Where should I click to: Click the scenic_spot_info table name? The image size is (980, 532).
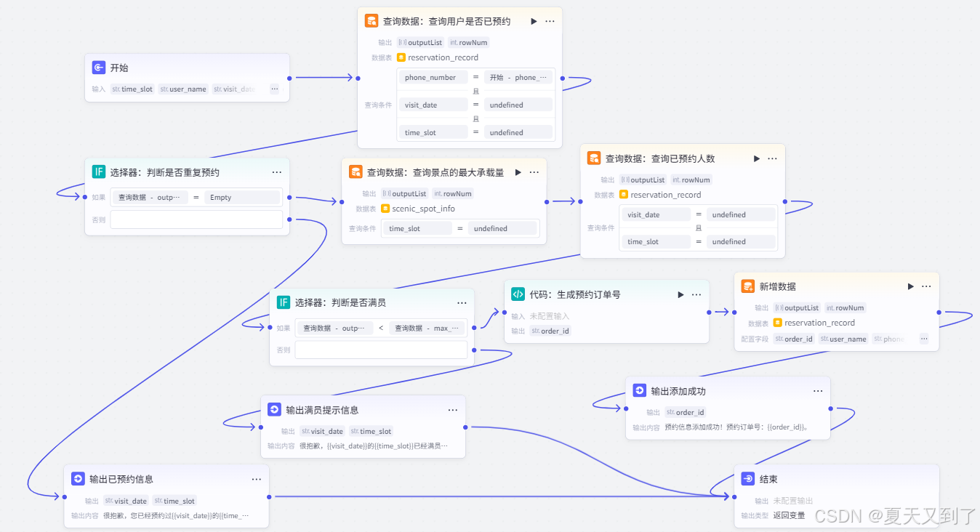click(x=423, y=209)
